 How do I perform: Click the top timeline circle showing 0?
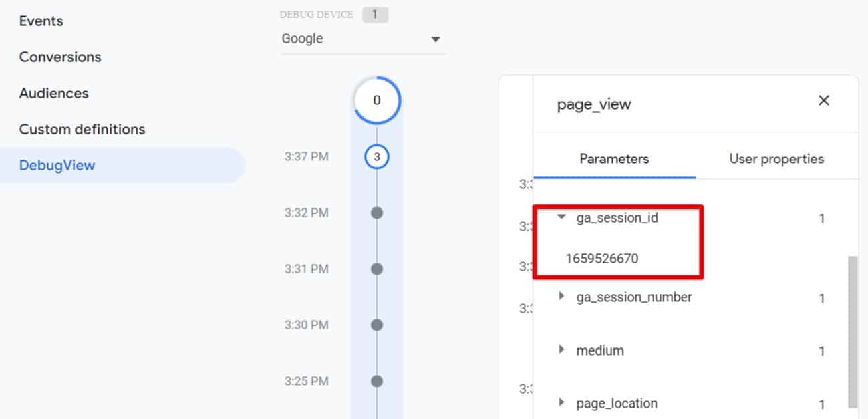click(x=376, y=100)
